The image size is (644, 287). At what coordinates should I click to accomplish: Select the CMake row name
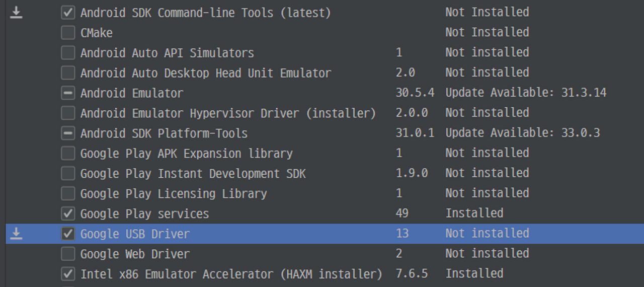pos(97,33)
